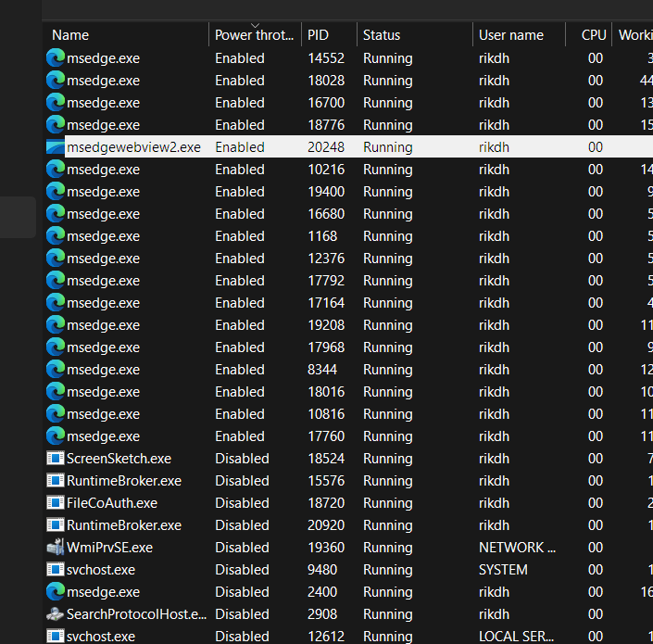The width and height of the screenshot is (653, 644).
Task: Sort by the Status column header
Action: (x=415, y=35)
